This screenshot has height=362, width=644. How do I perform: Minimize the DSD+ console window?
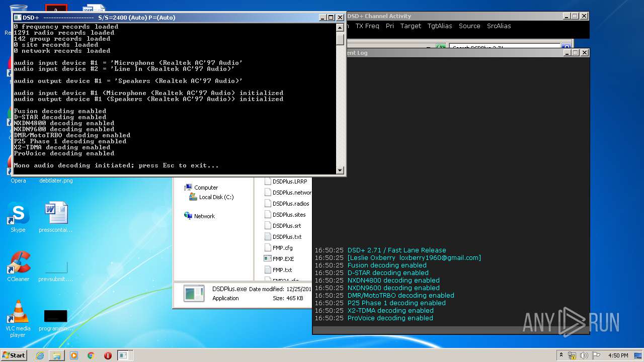tap(323, 18)
